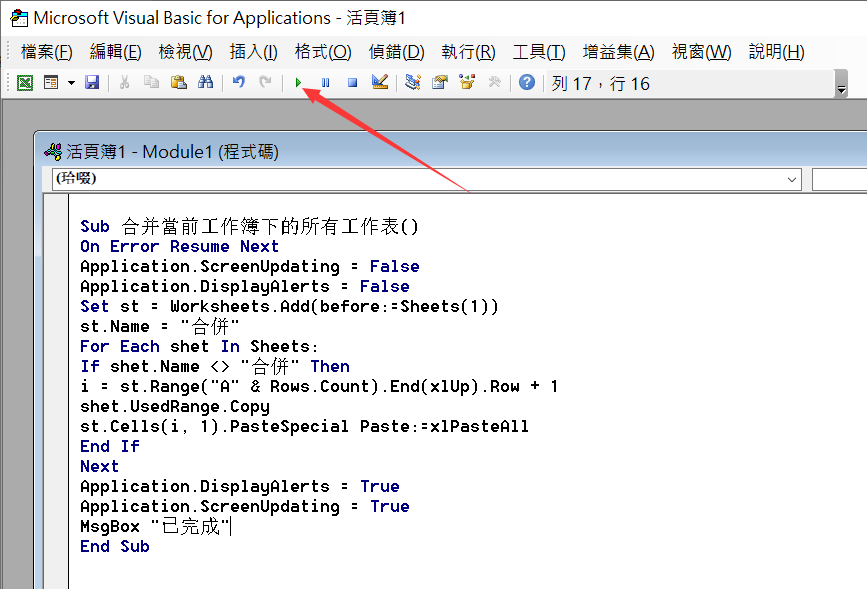Open the Object Browser icon

[x=467, y=83]
